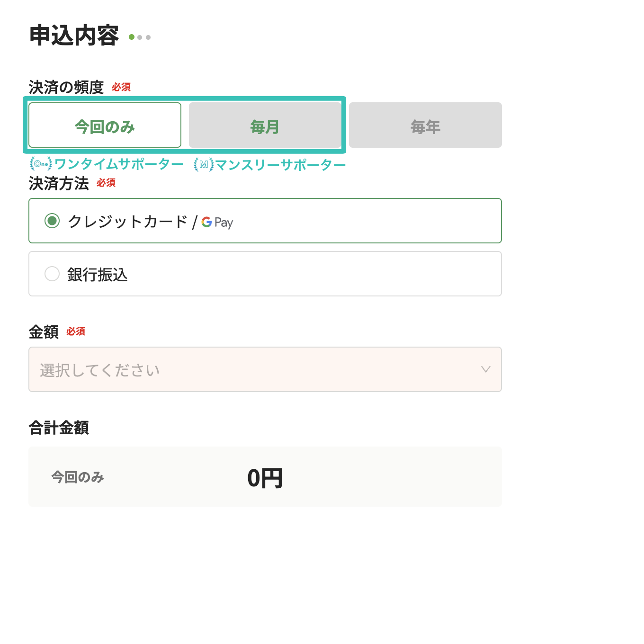Click the 0円 total amount display
This screenshot has width=644, height=644.
coord(265,478)
